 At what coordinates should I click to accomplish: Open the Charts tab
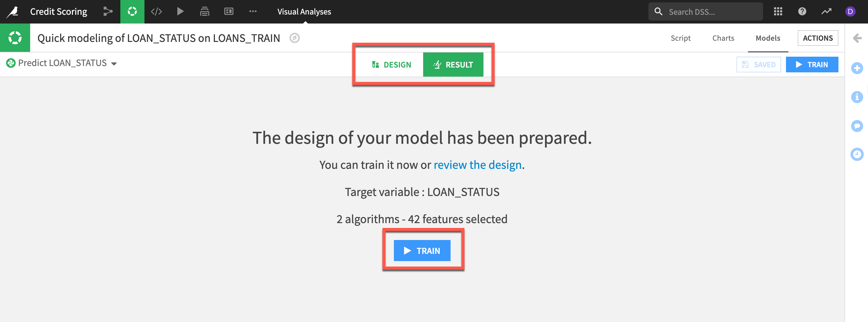point(723,38)
